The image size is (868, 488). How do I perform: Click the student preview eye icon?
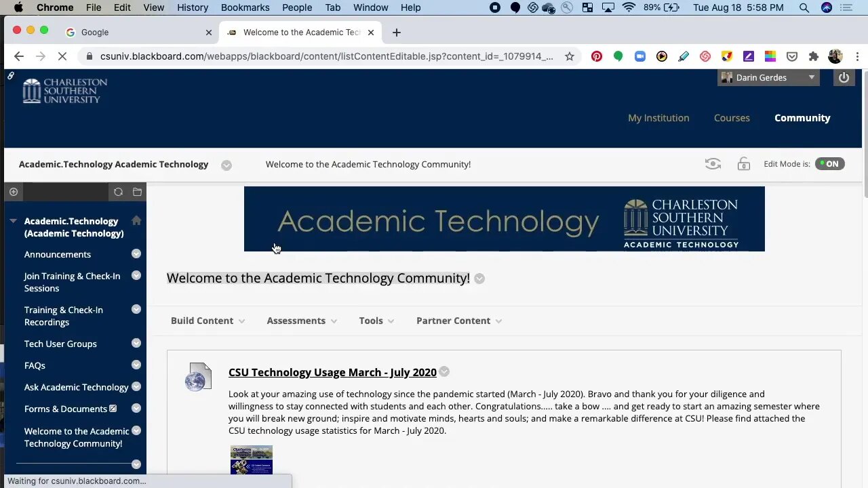point(713,164)
